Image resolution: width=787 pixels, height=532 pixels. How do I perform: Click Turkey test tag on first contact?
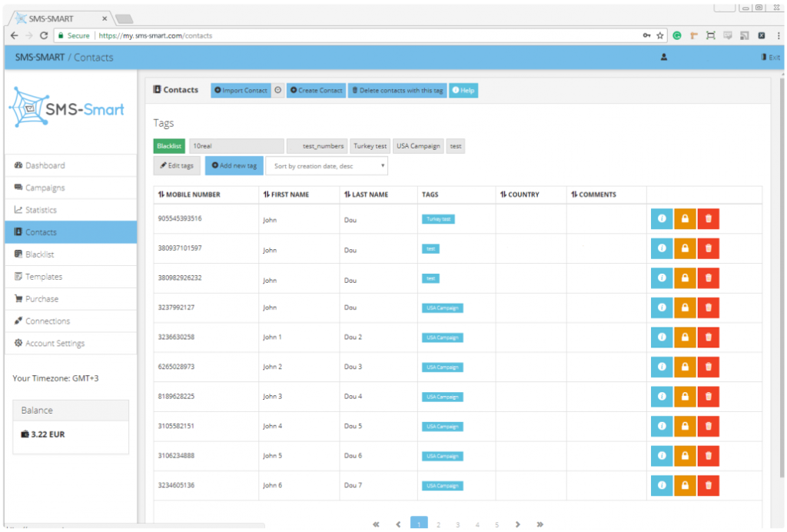pyautogui.click(x=438, y=219)
